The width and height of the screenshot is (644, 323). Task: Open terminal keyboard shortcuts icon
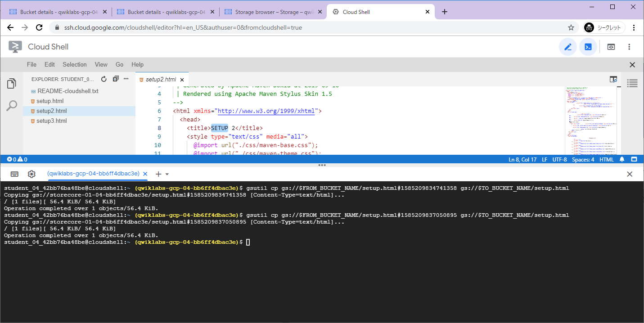pos(14,174)
